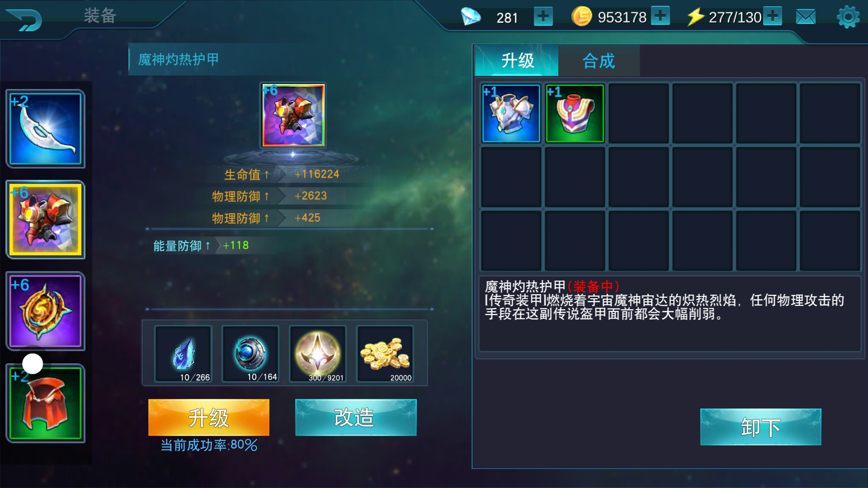Pick the +1 red-purple armor in inventory
This screenshot has width=868, height=488.
click(575, 113)
